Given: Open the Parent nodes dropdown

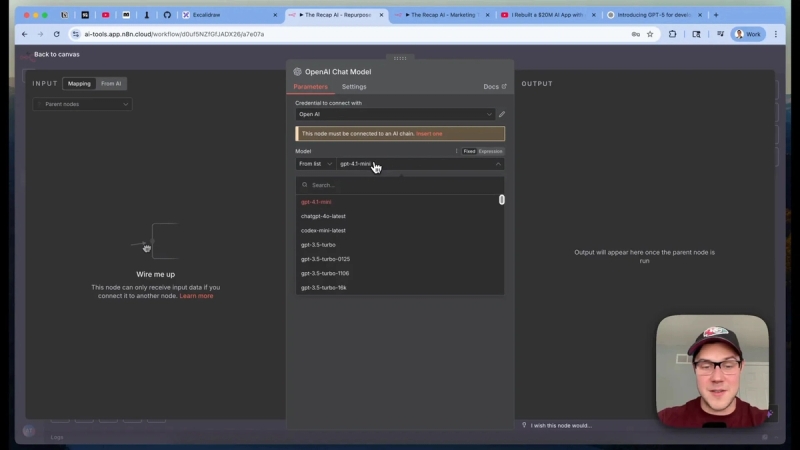Looking at the screenshot, I should 83,104.
